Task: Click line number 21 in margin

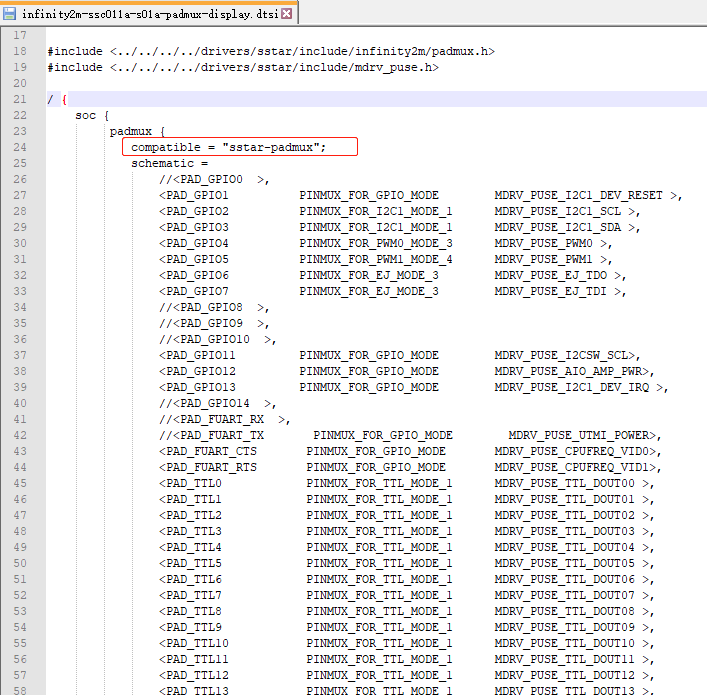Action: click(20, 99)
